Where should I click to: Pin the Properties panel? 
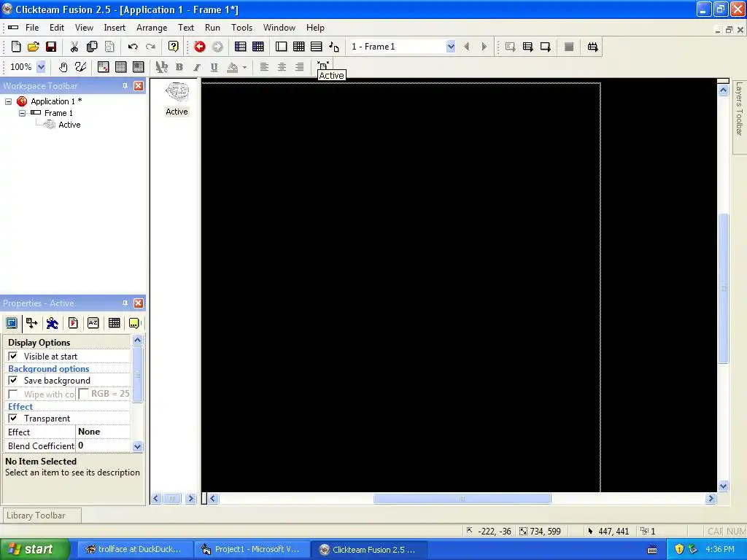[x=125, y=303]
